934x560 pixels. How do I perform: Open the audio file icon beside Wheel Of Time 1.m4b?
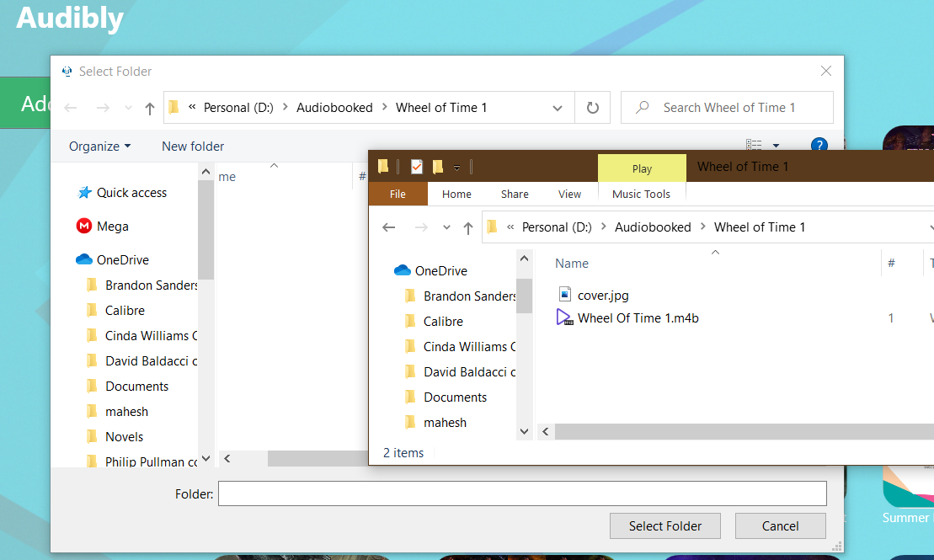pos(564,317)
